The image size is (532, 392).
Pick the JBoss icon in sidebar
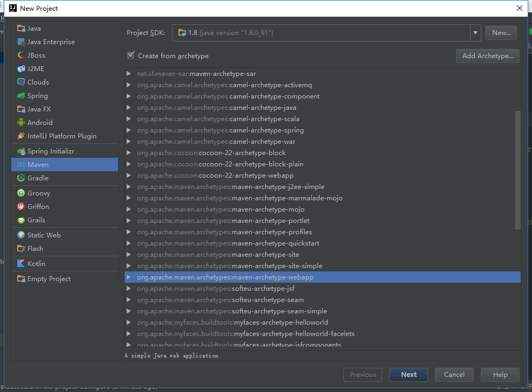[21, 55]
